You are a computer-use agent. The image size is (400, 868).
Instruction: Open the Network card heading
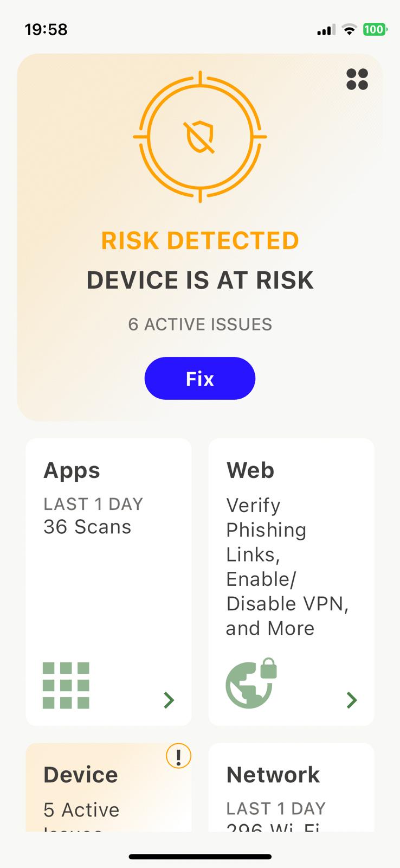click(273, 775)
